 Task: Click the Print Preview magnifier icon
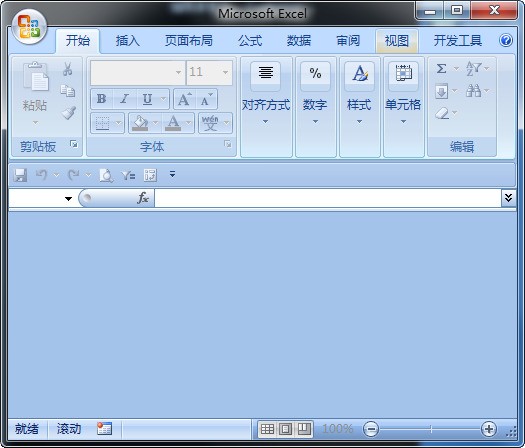coord(106,175)
